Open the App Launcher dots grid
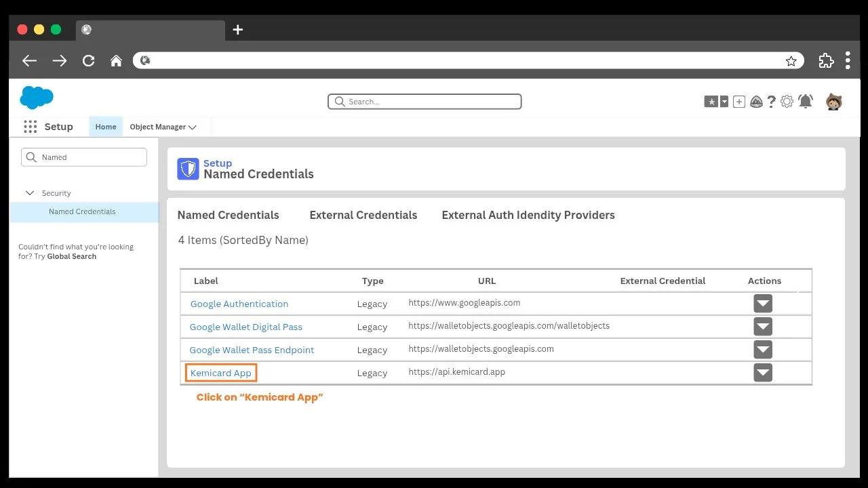The image size is (868, 488). point(30,127)
